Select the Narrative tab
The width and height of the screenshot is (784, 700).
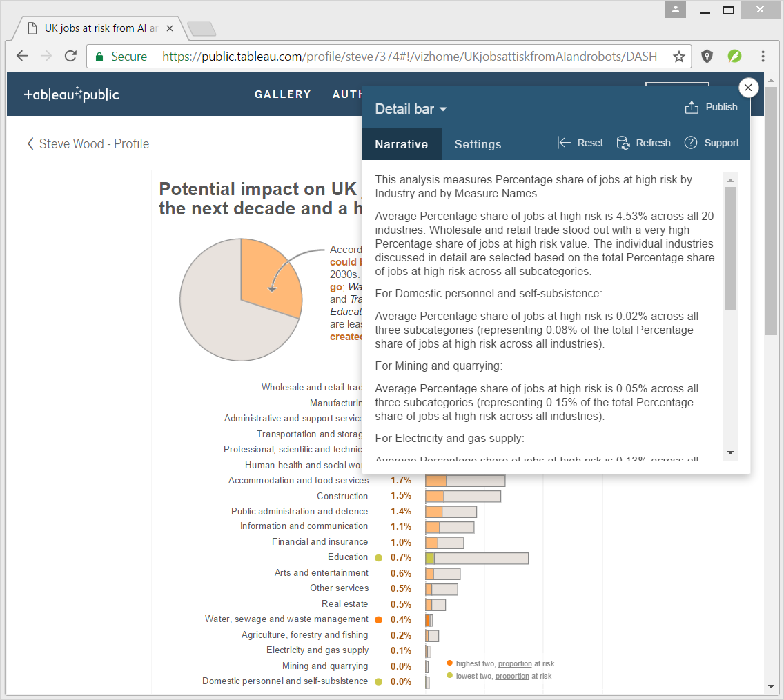point(402,144)
